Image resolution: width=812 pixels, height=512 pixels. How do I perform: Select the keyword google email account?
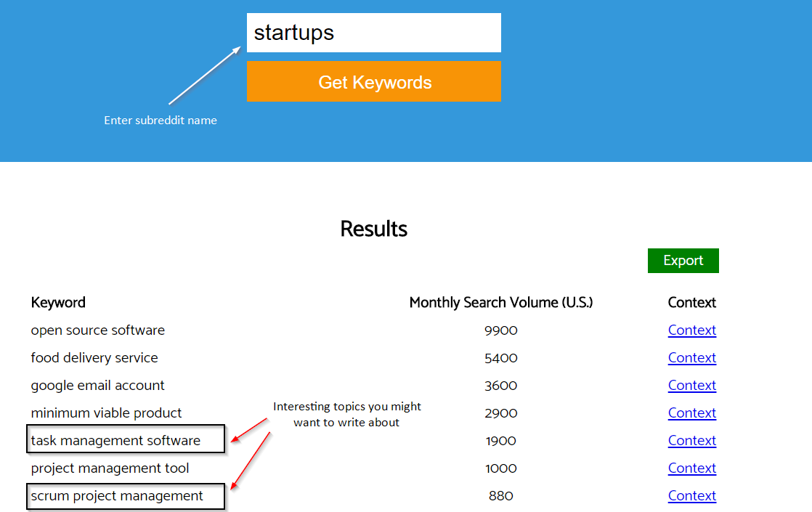[97, 385]
